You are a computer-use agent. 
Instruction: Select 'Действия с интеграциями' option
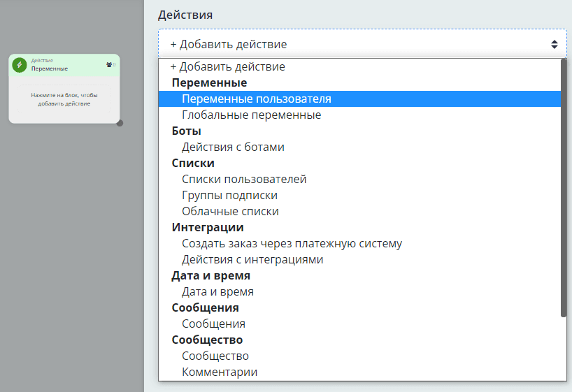coord(252,260)
